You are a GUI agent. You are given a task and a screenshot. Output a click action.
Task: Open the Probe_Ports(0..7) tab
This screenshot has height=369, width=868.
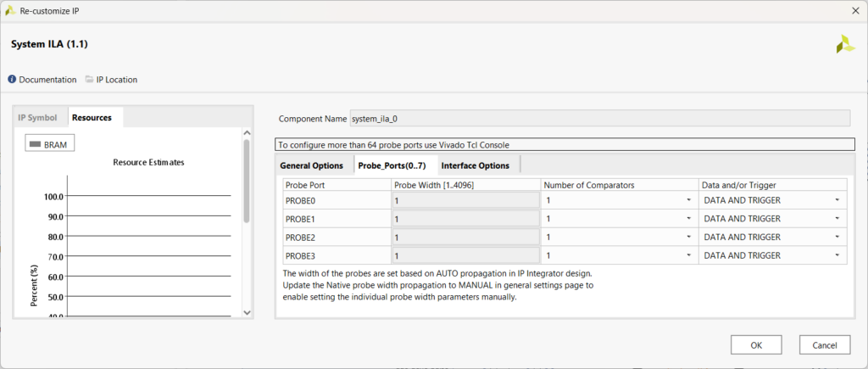pyautogui.click(x=392, y=165)
